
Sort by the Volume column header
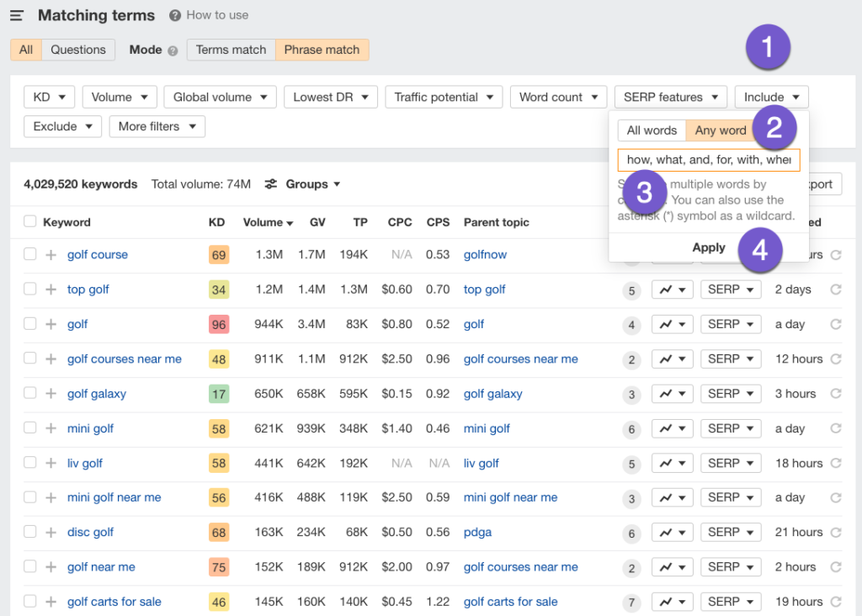[x=268, y=222]
